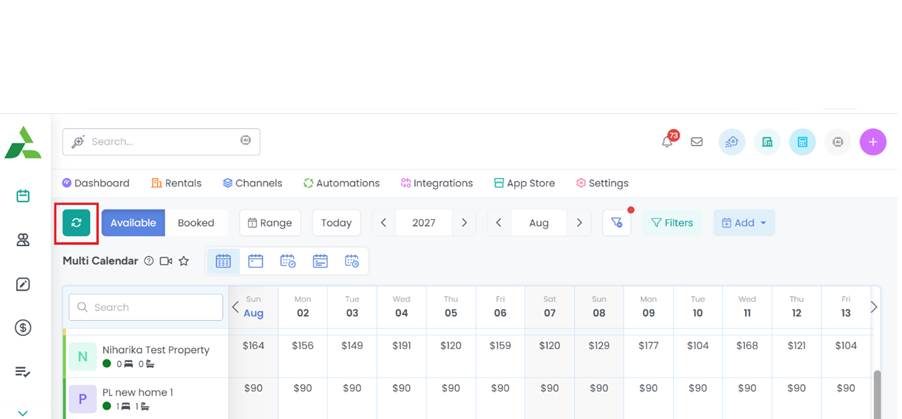Click the clear filter funnel icon

click(617, 223)
